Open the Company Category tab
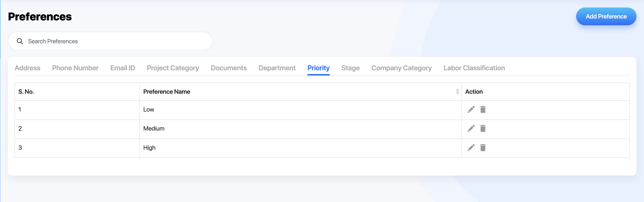The height and width of the screenshot is (202, 644). coord(401,68)
